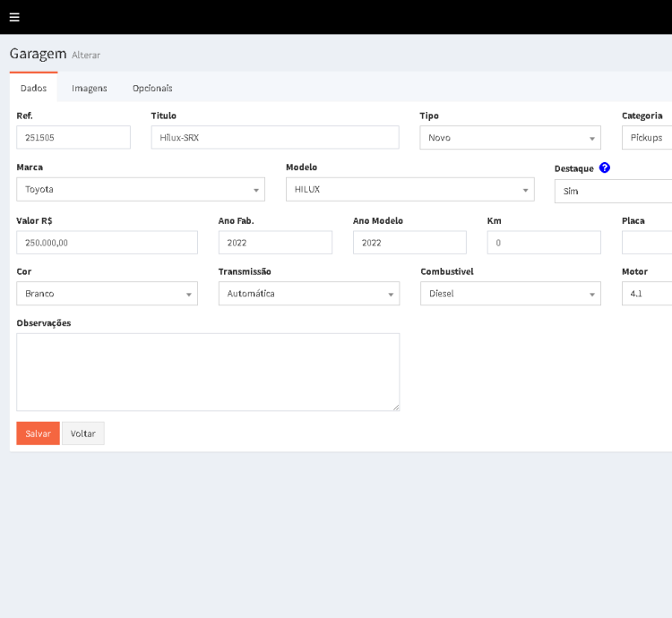Click inside the Observações text area
The width and height of the screenshot is (672, 618).
pos(208,372)
